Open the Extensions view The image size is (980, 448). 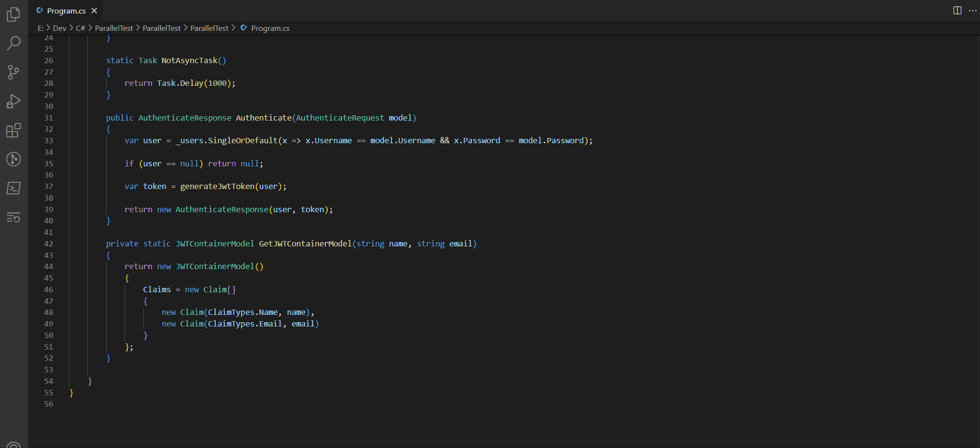(13, 130)
